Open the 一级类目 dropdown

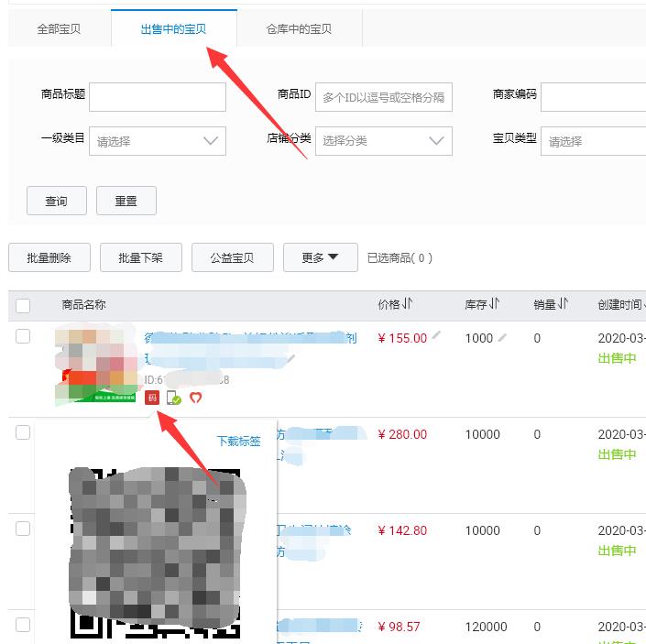click(x=157, y=141)
